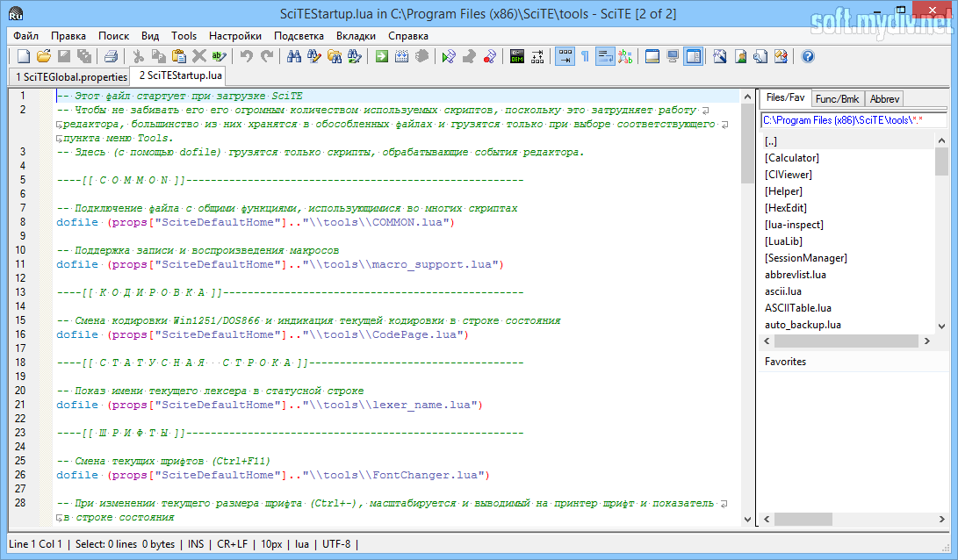The height and width of the screenshot is (560, 958).
Task: Open a file using the folder icon
Action: click(43, 57)
